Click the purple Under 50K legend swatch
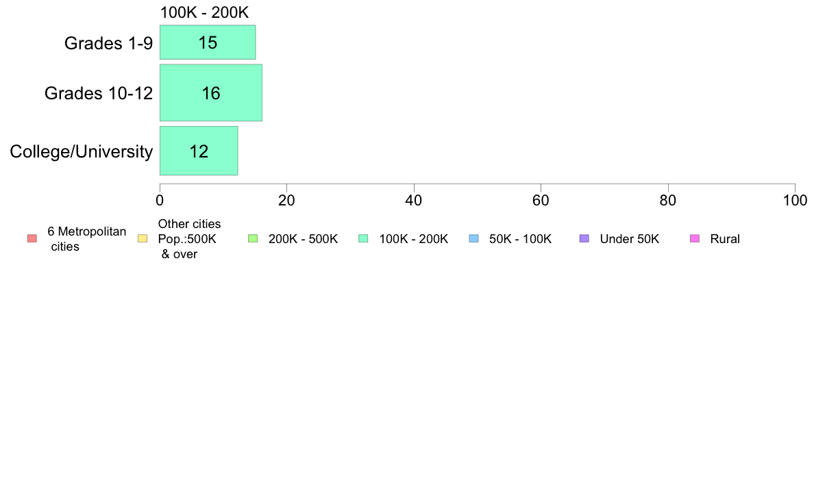 tap(584, 239)
